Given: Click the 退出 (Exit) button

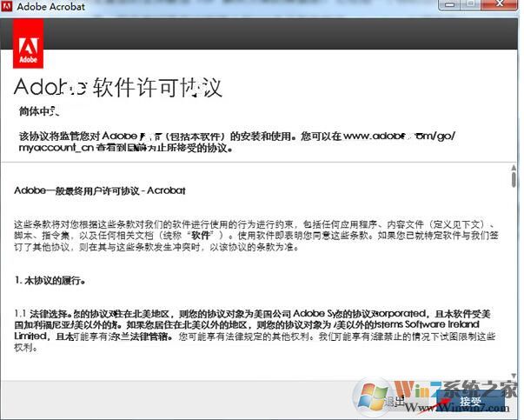Looking at the screenshot, I should coord(394,401).
